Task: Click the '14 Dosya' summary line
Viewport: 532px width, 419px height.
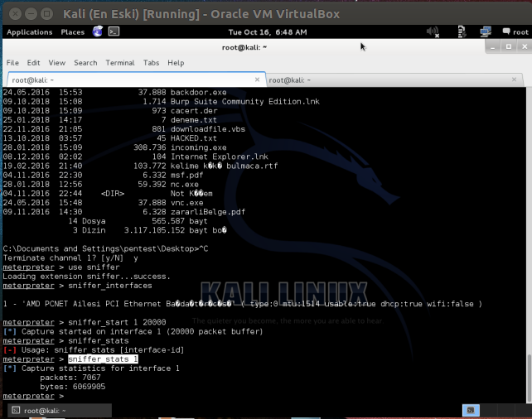Action: tap(138, 221)
